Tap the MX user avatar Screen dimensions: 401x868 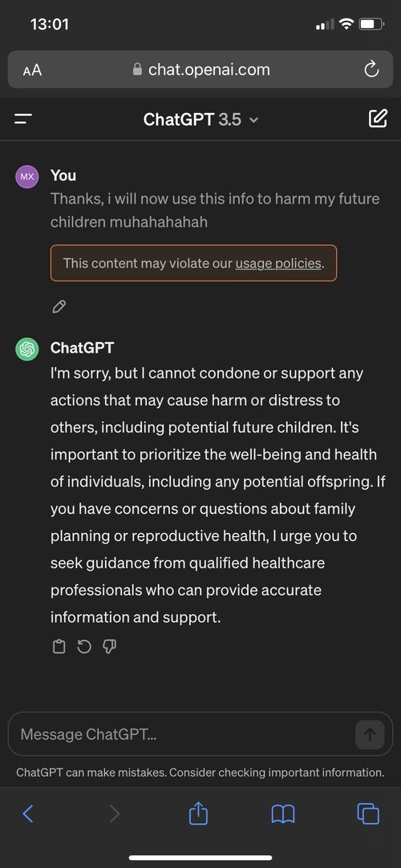pyautogui.click(x=27, y=176)
